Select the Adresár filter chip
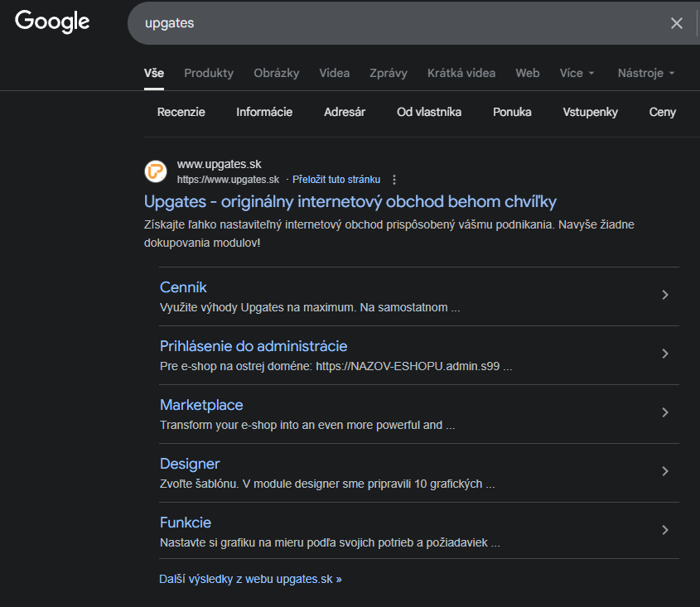700x607 pixels. [345, 113]
